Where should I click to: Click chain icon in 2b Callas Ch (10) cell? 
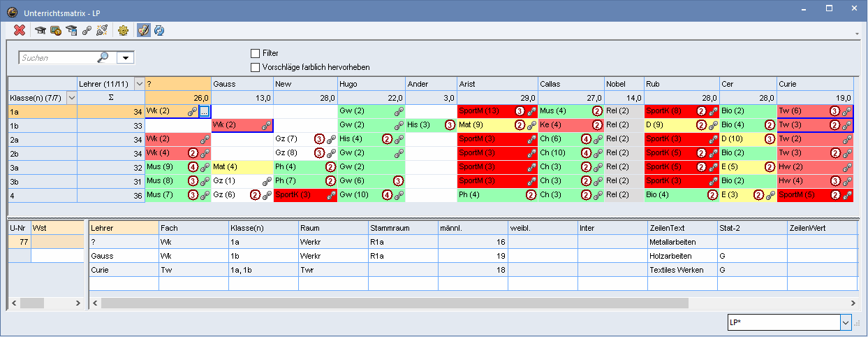click(598, 153)
